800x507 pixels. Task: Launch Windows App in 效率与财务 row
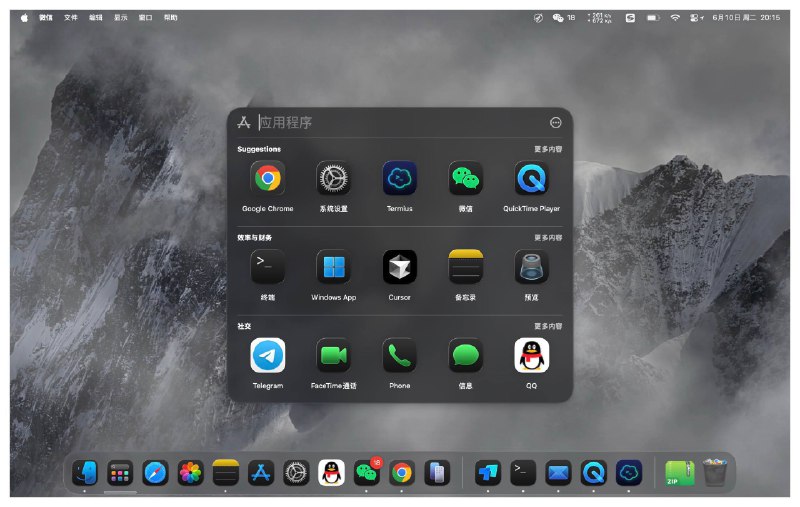(333, 267)
